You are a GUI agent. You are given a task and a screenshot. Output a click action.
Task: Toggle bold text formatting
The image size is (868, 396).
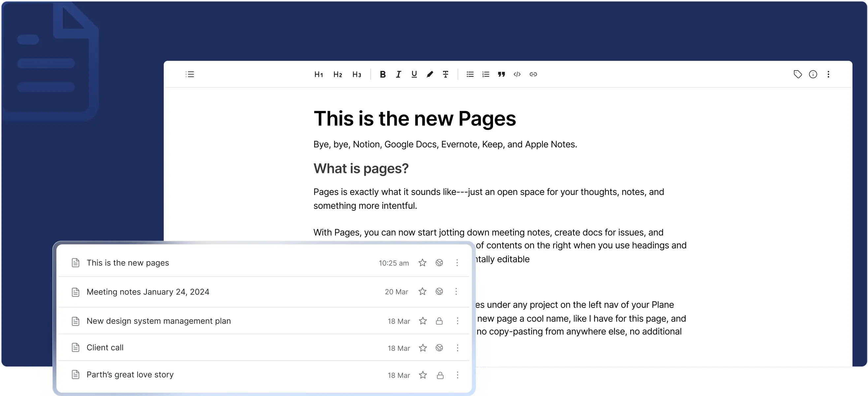tap(383, 75)
